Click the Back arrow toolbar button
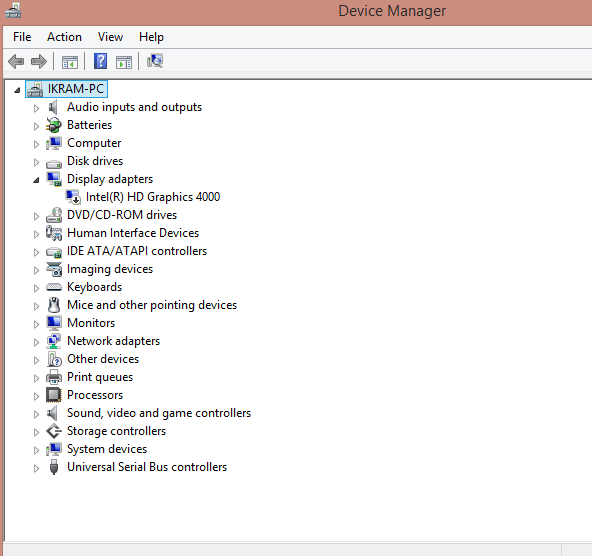Screen dimensions: 592x556 point(16,61)
